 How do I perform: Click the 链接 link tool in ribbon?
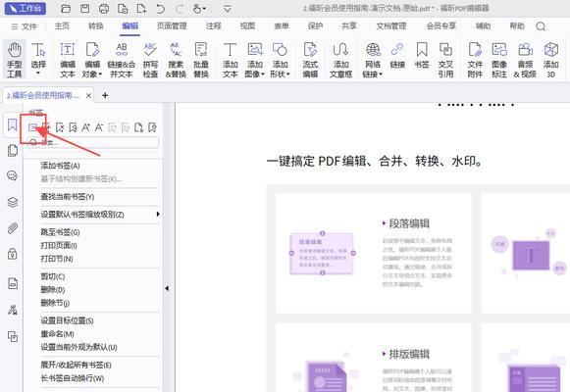tap(397, 55)
